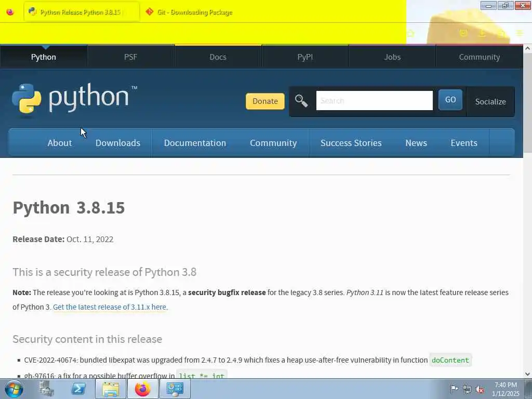Click the yellow Donate button
532x399 pixels.
point(265,101)
